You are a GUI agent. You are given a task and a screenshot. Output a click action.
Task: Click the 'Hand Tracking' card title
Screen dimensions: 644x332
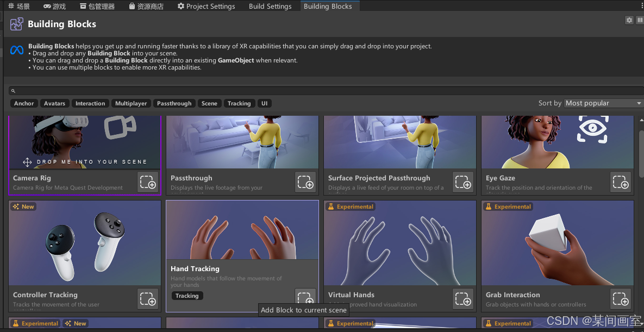point(195,269)
